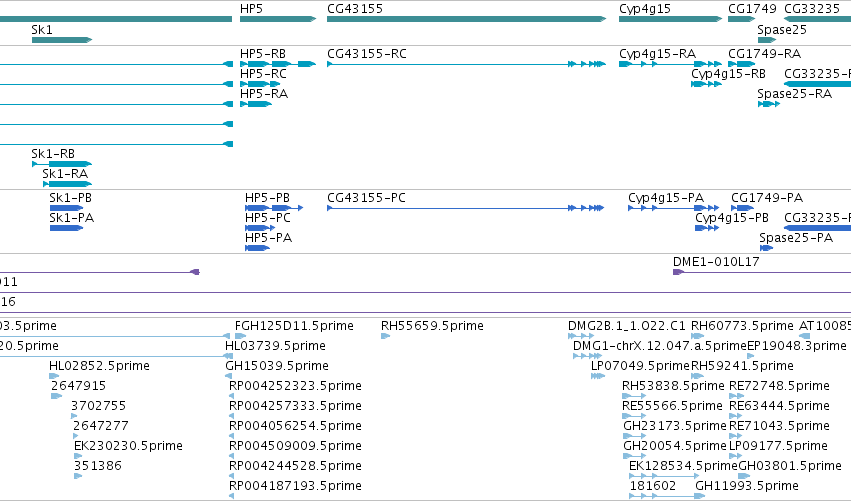Click the Sk1-RB transcript label
This screenshot has height=501, width=851.
[53, 154]
